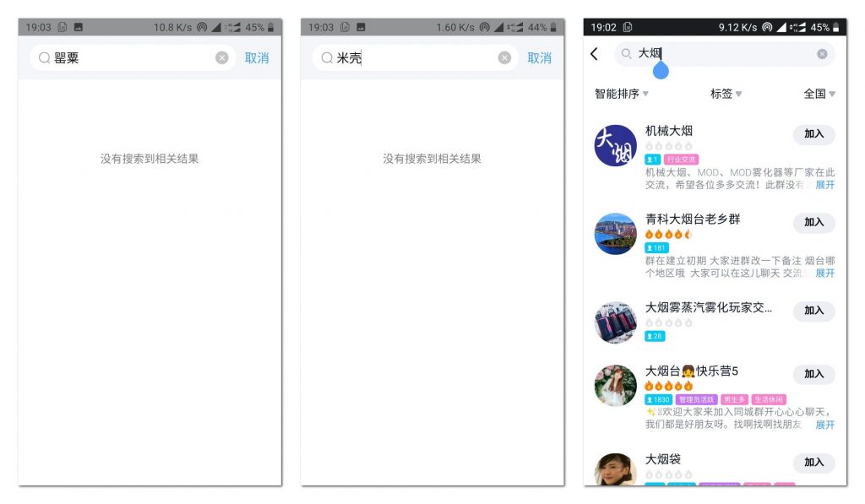Select the 管理员活跃 tag
Screen dimensions: 865x504
696,399
